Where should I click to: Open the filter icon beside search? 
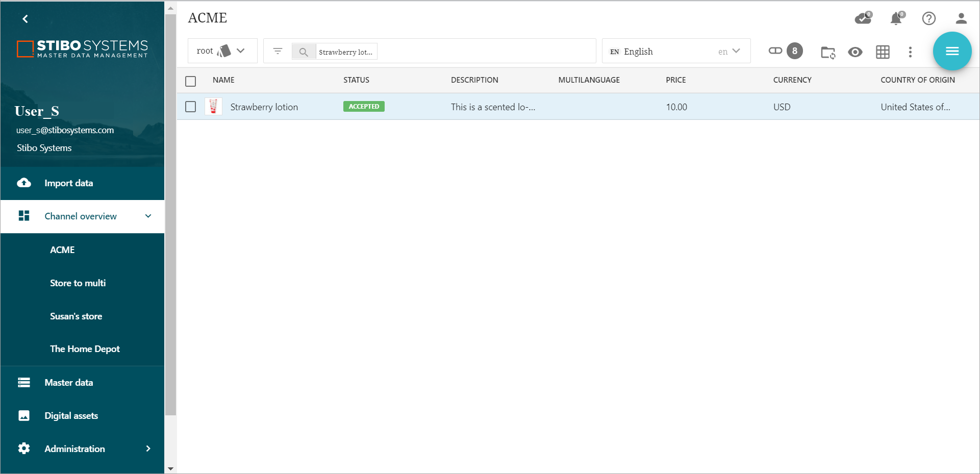click(278, 51)
